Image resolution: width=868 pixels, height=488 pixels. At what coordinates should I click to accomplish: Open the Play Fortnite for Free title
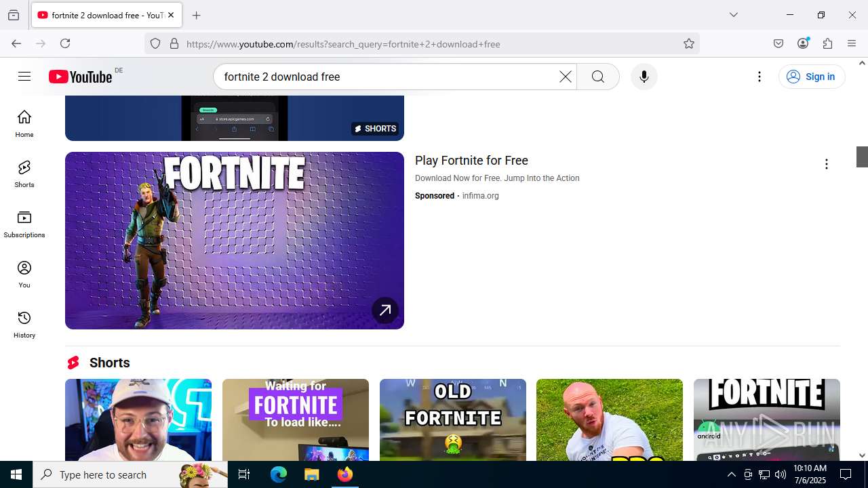coord(471,161)
